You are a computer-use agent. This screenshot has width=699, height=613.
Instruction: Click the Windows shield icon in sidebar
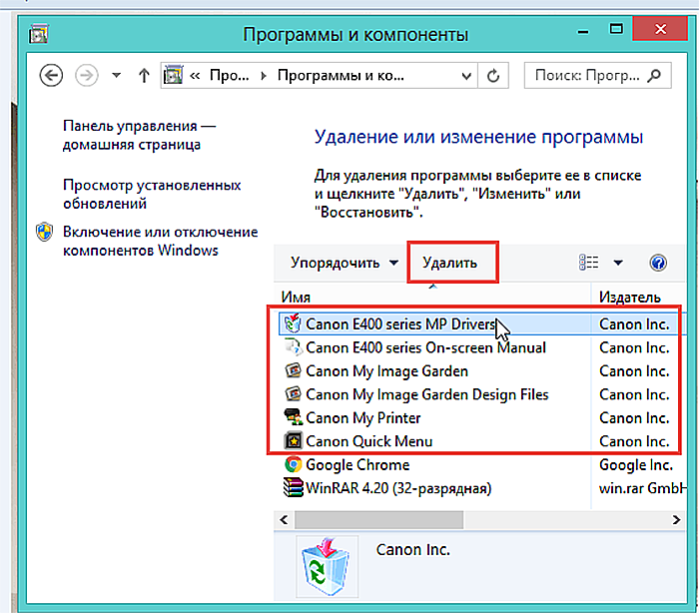pyautogui.click(x=44, y=232)
